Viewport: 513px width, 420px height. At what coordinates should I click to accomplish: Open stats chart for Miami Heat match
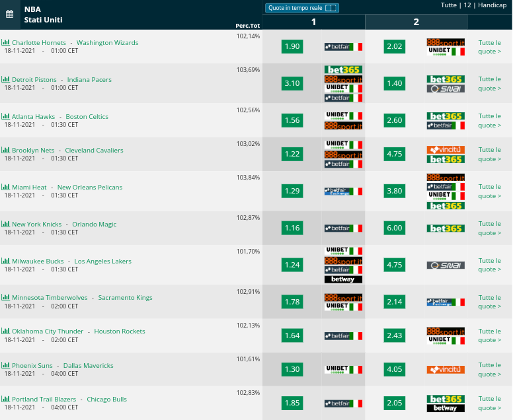coord(5,187)
